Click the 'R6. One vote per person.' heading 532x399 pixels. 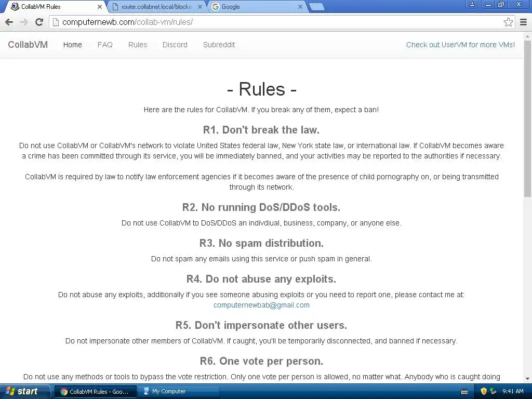pyautogui.click(x=261, y=361)
